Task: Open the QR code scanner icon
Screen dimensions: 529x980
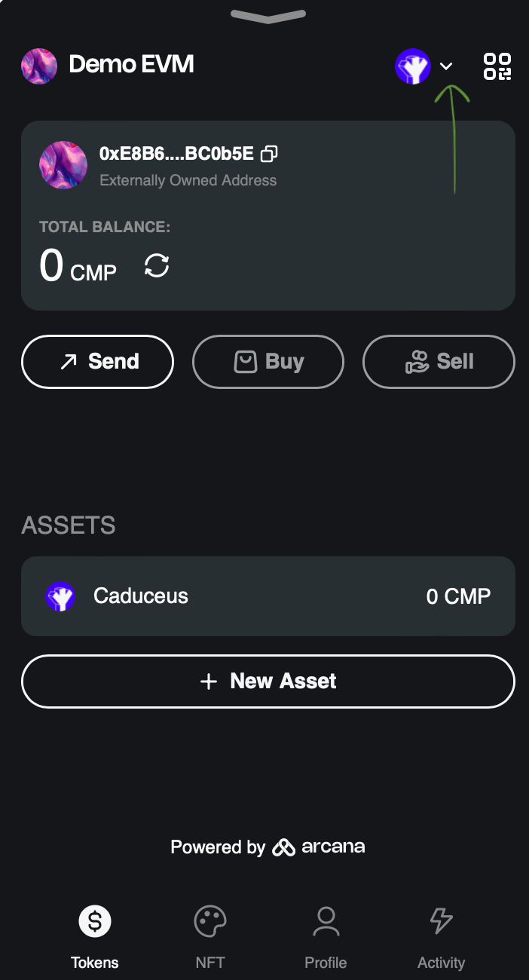Action: tap(497, 66)
